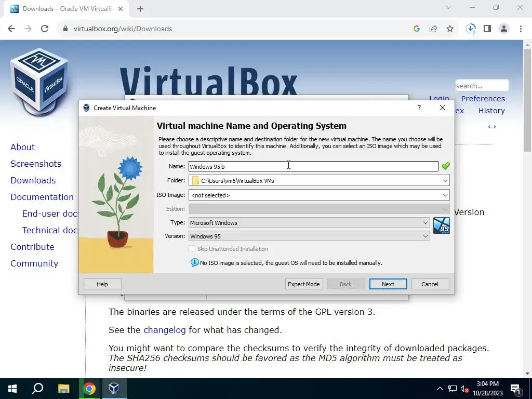The image size is (532, 399).
Task: Click the Cancel button
Action: pos(430,284)
